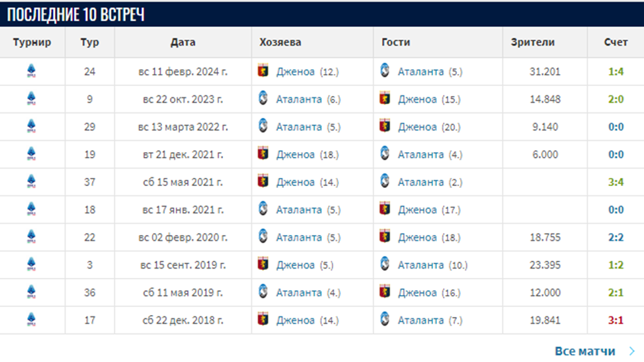
Task: Click the arrow next to Все матчи
Action: [632, 351]
